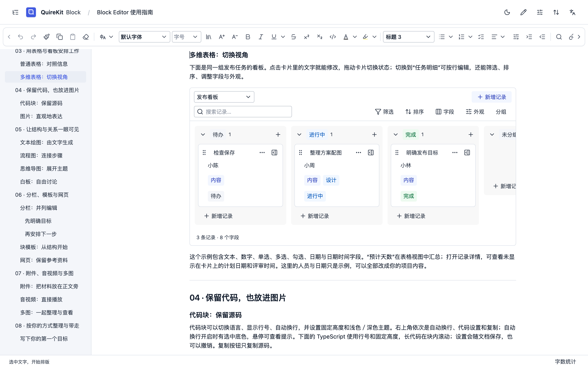Decrease indent with toolbar icon
This screenshot has width=588, height=368.
click(542, 37)
